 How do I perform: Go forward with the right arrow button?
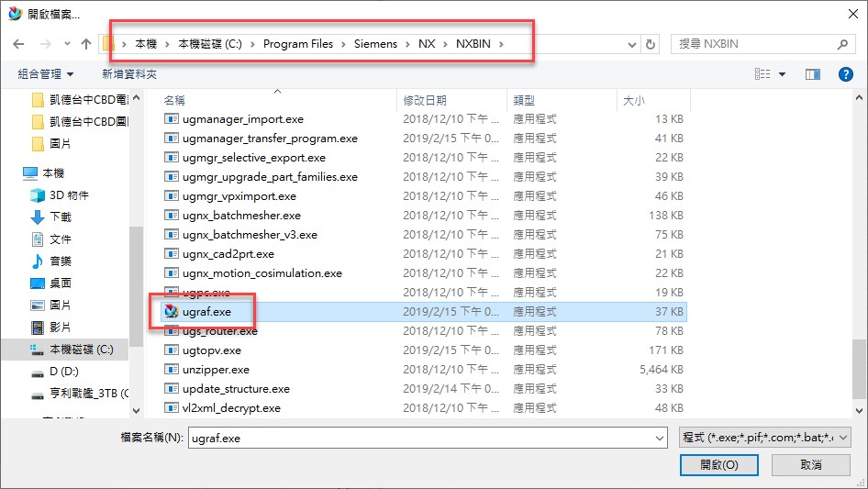pos(46,44)
